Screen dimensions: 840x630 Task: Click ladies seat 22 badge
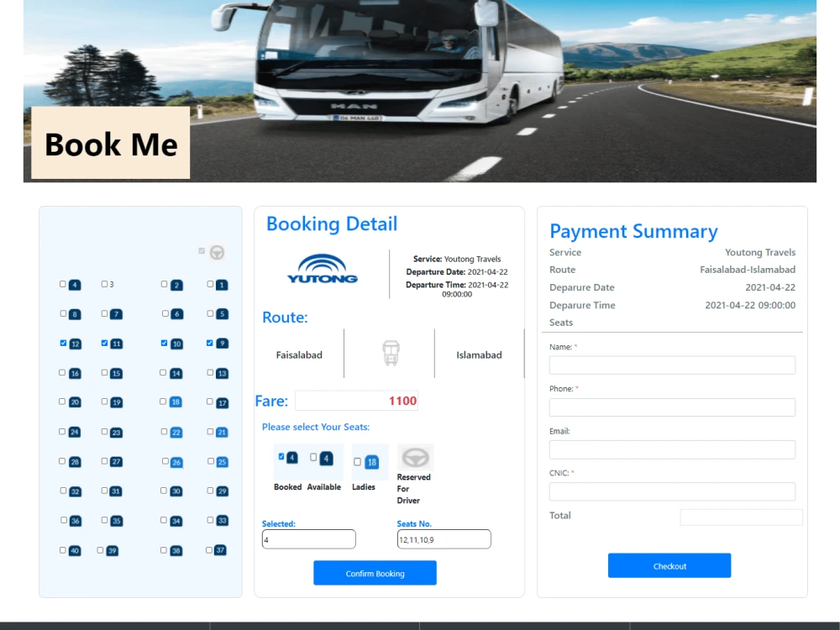point(176,433)
